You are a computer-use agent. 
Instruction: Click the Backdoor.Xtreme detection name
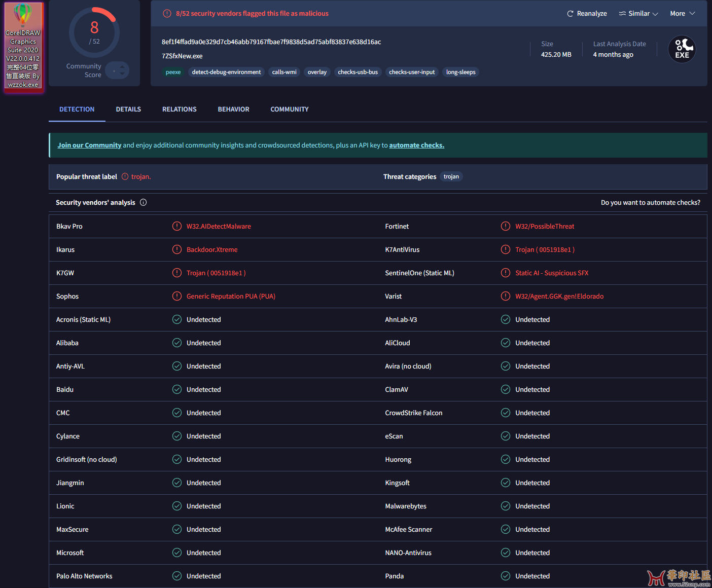212,249
